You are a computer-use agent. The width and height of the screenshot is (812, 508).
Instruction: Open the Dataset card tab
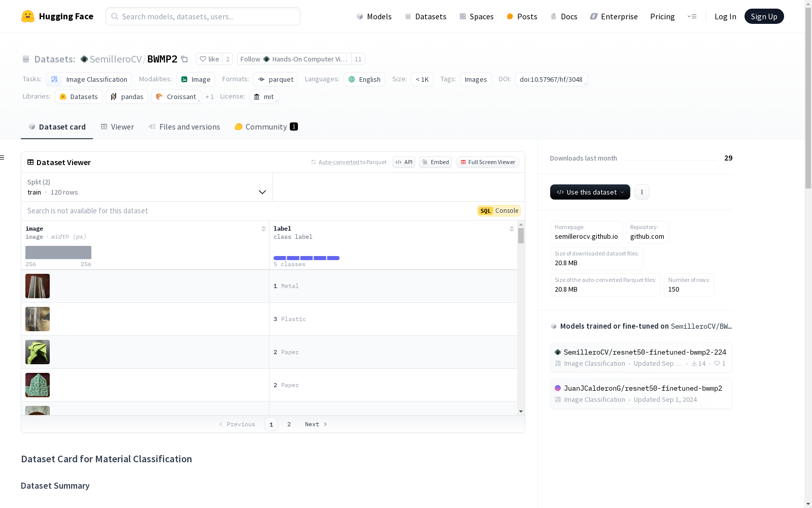(x=57, y=127)
